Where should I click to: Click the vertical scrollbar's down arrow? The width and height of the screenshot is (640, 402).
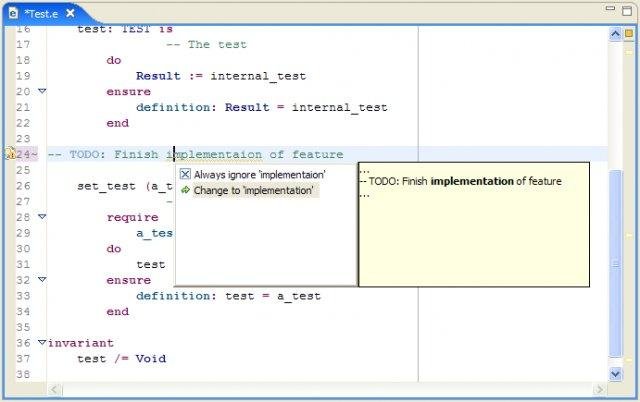pos(615,373)
